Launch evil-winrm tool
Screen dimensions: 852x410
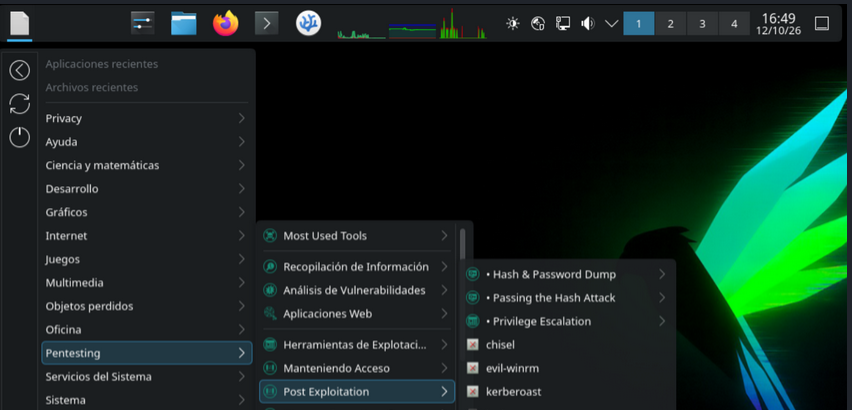pyautogui.click(x=567, y=368)
